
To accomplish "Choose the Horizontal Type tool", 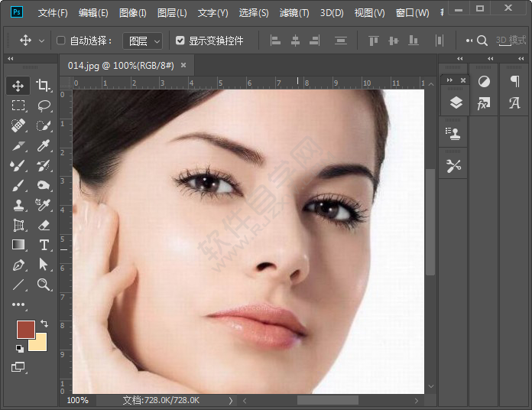I will click(44, 245).
